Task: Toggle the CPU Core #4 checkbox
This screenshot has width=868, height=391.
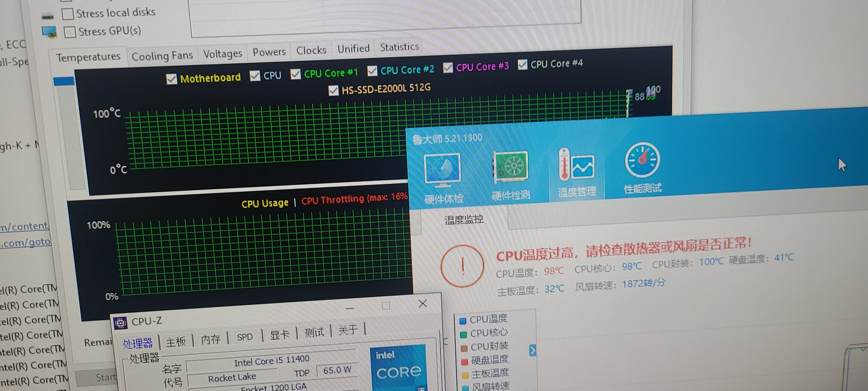Action: click(x=522, y=65)
